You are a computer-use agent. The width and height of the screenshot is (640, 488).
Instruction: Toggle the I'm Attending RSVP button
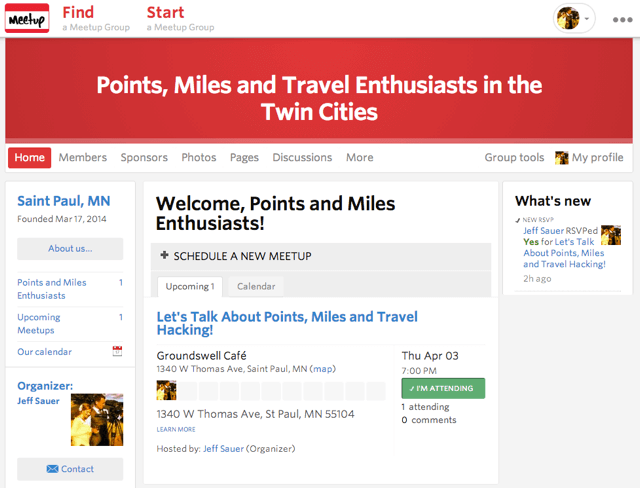[443, 388]
